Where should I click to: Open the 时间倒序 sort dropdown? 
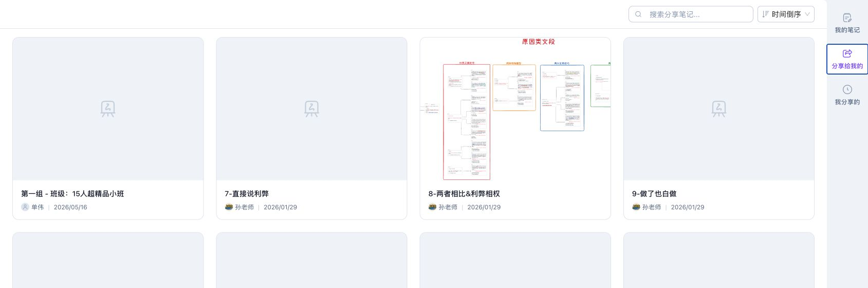[786, 14]
